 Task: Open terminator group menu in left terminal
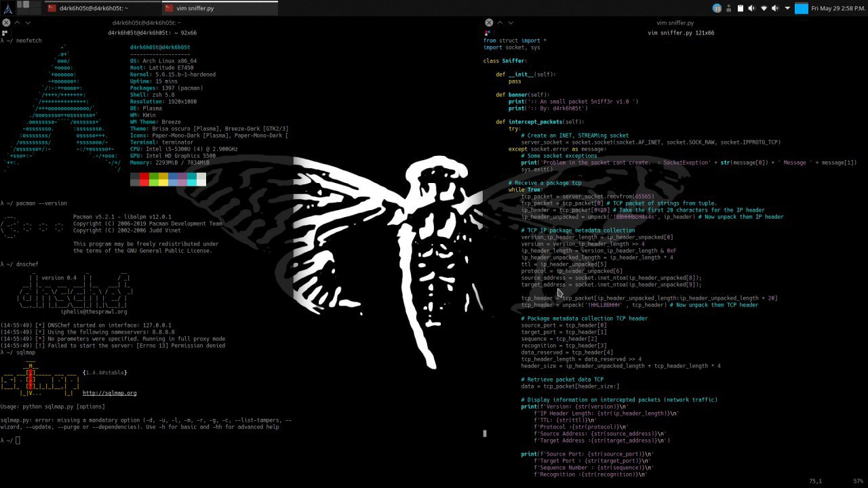point(5,33)
